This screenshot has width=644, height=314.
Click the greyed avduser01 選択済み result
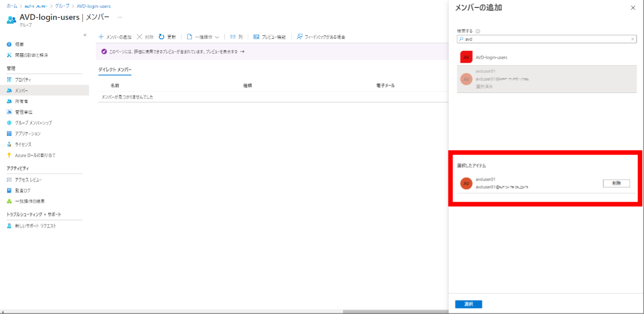[x=546, y=79]
